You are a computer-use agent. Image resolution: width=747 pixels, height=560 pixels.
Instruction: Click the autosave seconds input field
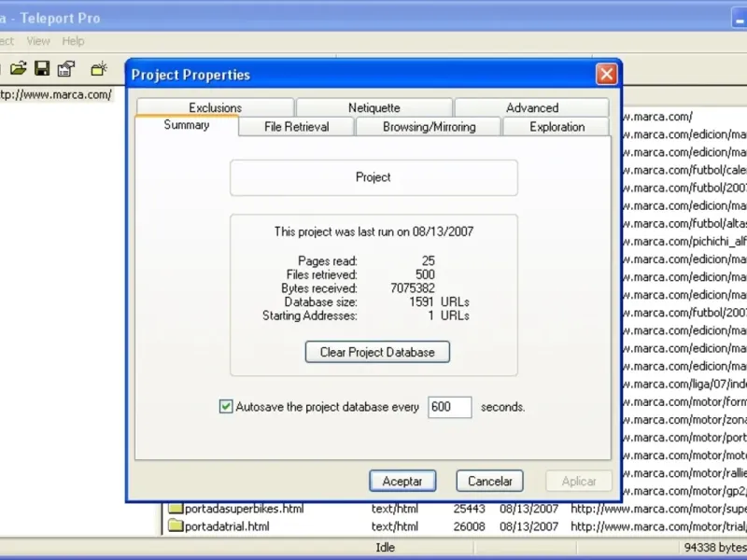point(450,407)
